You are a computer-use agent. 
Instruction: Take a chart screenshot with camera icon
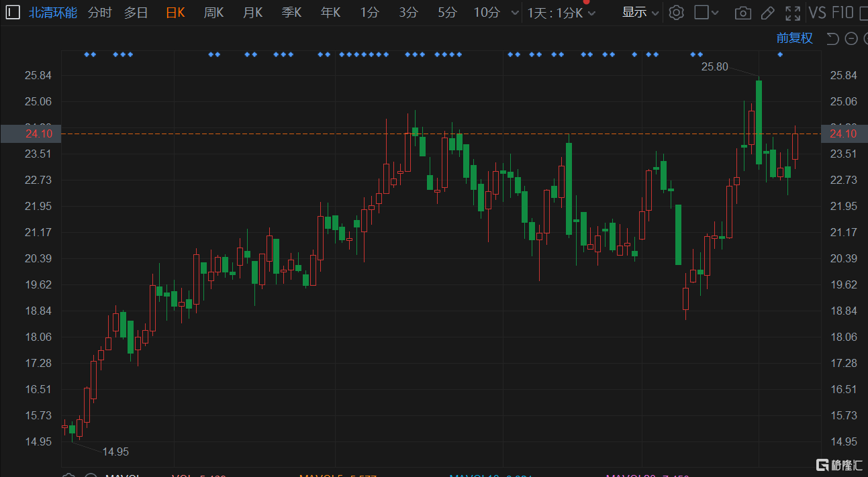click(x=742, y=13)
